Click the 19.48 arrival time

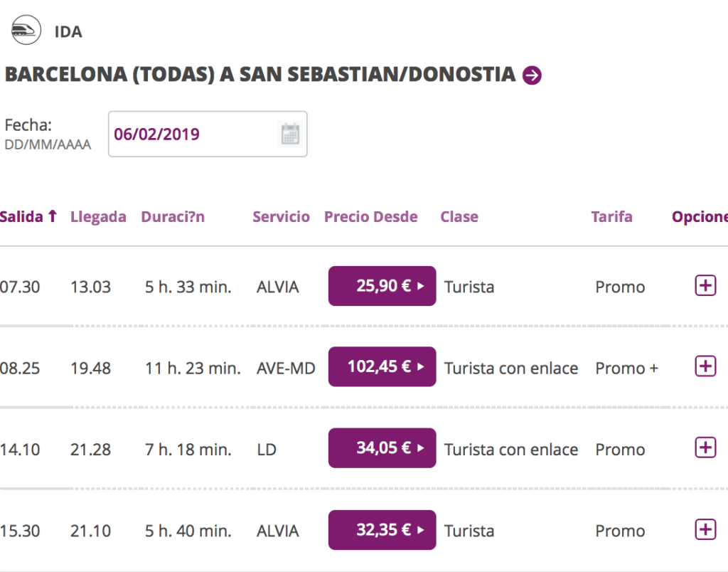90,369
